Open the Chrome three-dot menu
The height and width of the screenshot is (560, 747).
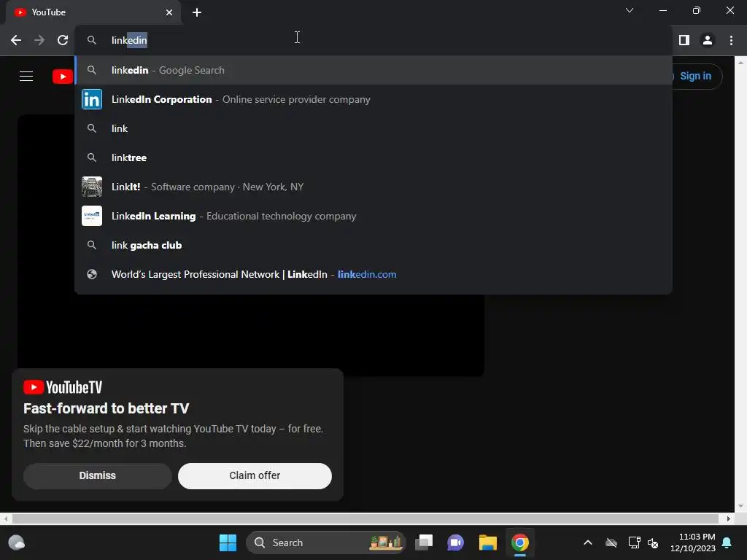click(x=731, y=40)
